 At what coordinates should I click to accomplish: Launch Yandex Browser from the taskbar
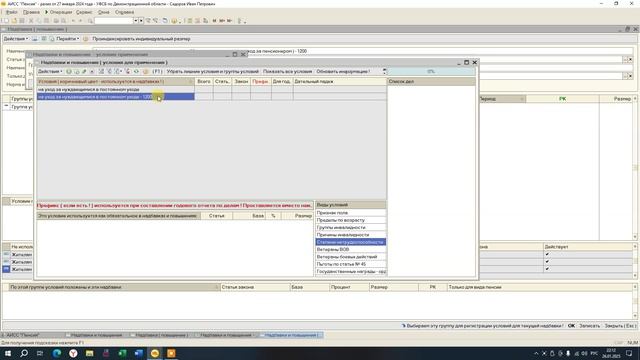coord(73,353)
